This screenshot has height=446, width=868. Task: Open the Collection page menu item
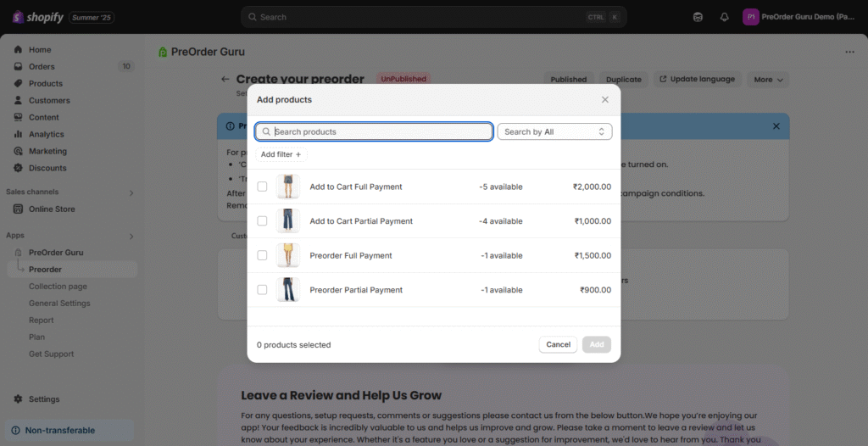click(x=58, y=287)
